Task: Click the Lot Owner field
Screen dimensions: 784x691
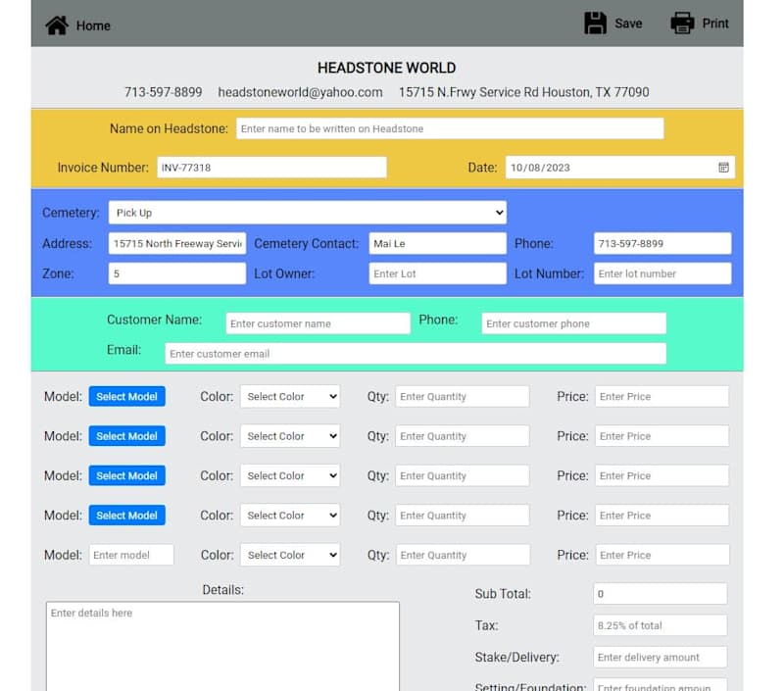Action: click(x=437, y=273)
